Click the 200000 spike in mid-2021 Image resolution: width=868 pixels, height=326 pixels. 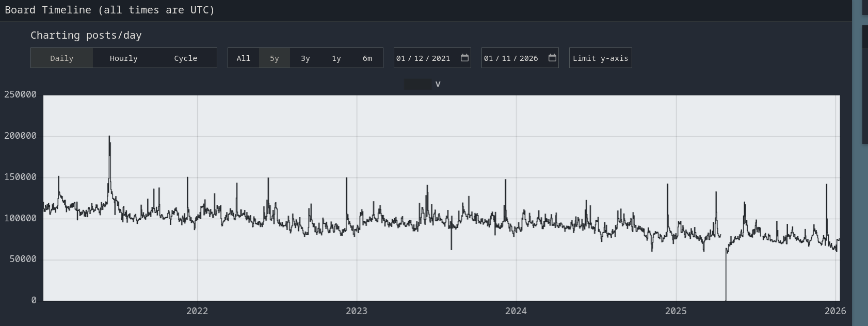click(x=109, y=137)
